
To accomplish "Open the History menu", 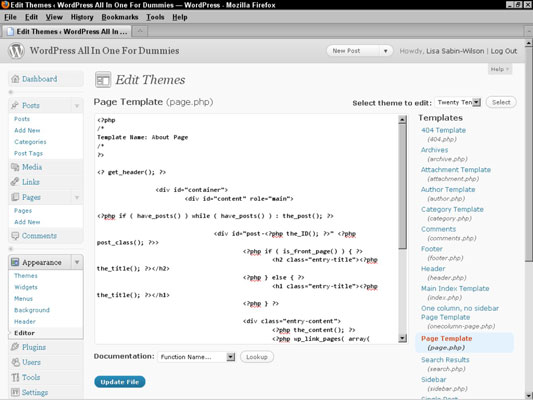I will 82,17.
